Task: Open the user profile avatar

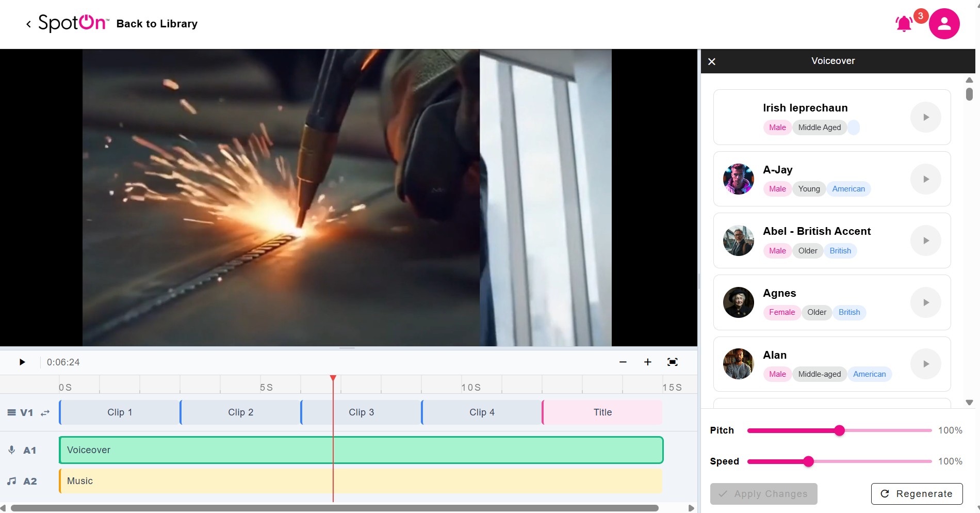Action: [x=944, y=24]
